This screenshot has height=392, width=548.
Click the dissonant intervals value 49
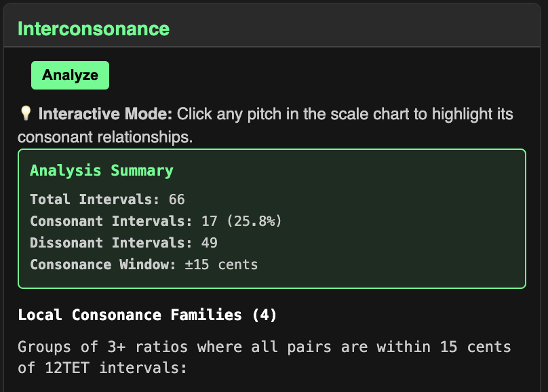click(x=209, y=243)
